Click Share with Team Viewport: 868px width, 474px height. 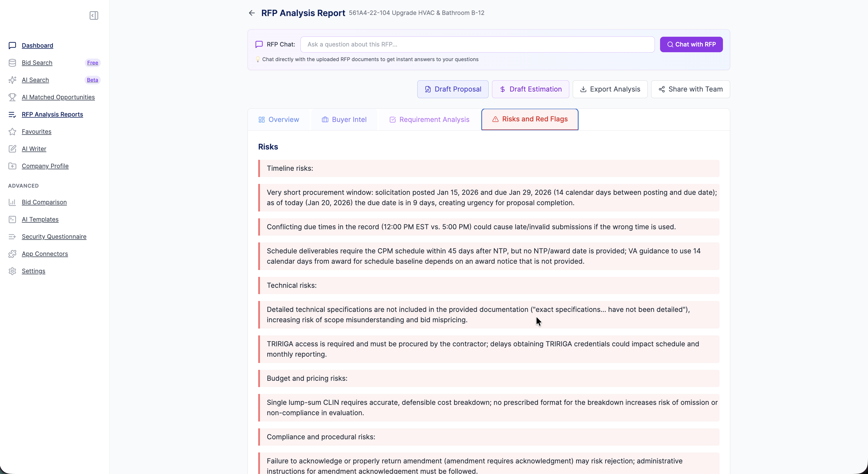tap(690, 89)
